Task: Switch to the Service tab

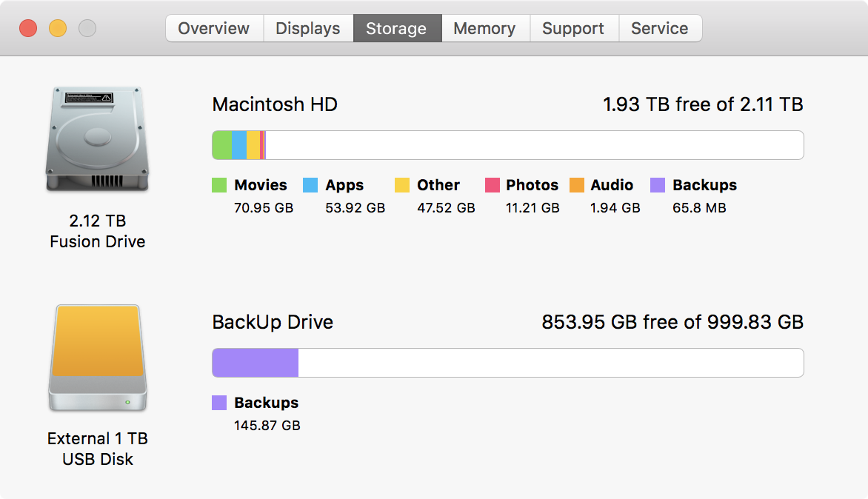Action: pyautogui.click(x=660, y=28)
